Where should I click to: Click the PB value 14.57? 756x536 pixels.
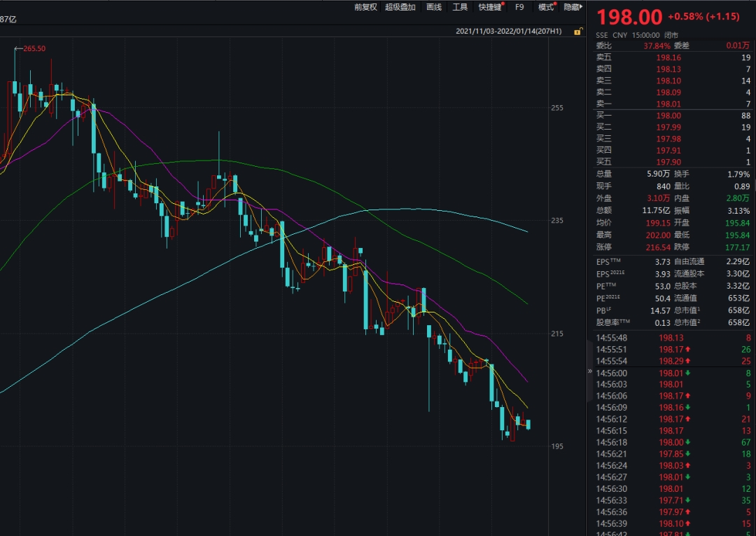pyautogui.click(x=660, y=310)
